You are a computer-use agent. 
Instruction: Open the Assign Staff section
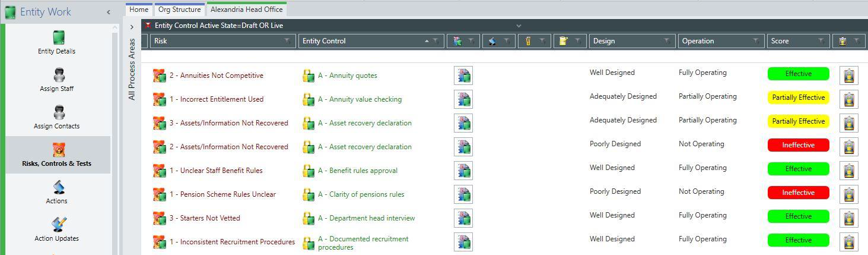coord(58,80)
